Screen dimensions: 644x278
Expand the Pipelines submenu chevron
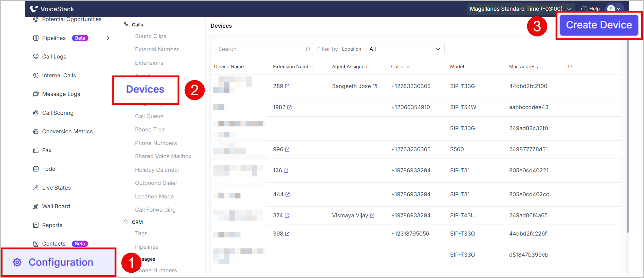click(108, 38)
